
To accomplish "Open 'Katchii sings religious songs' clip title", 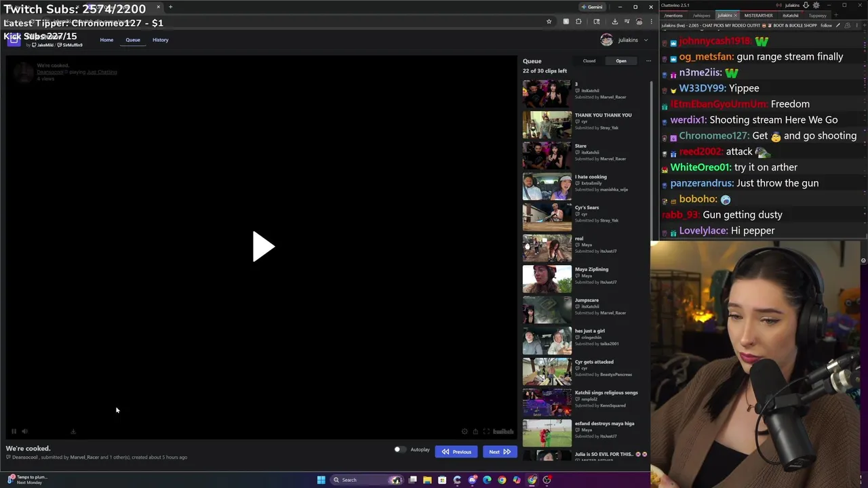I will click(606, 392).
